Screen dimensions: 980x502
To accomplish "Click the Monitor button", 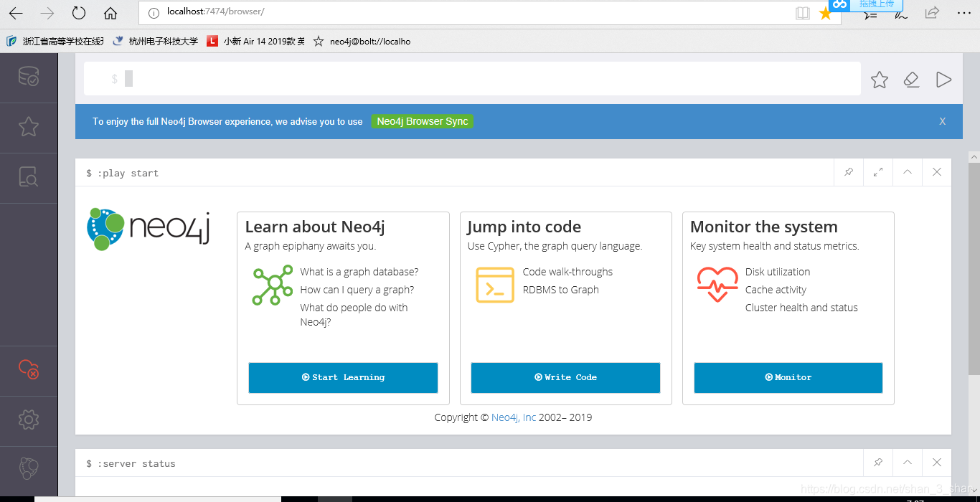I will [788, 377].
